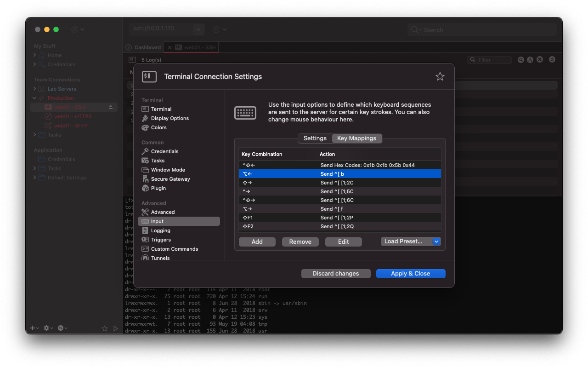Open Triggers settings

click(x=161, y=239)
